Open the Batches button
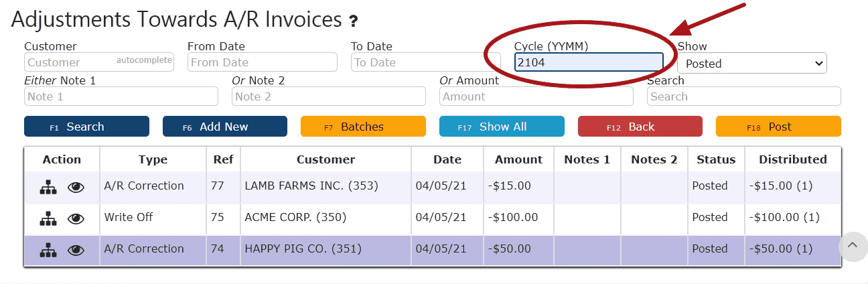Image resolution: width=868 pixels, height=284 pixels. pyautogui.click(x=363, y=127)
